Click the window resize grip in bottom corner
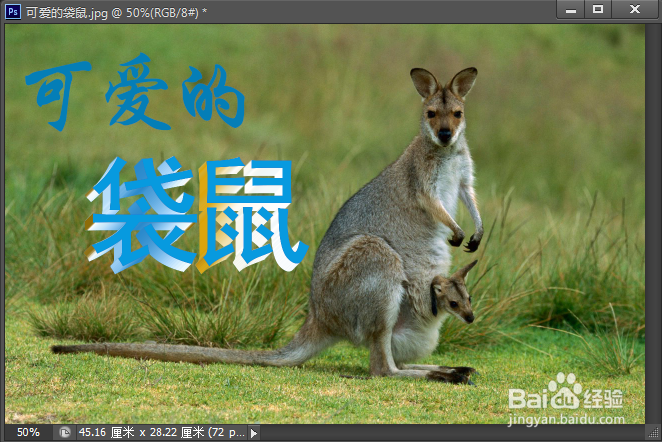662x442 pixels. (x=653, y=433)
